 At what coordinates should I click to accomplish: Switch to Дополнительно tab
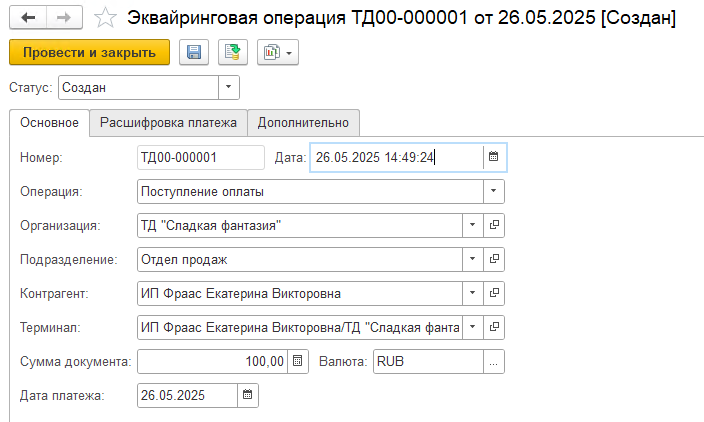tap(303, 123)
